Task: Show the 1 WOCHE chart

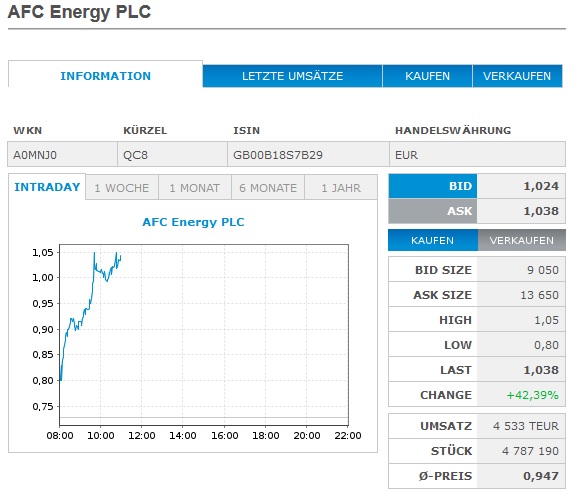Action: [122, 188]
